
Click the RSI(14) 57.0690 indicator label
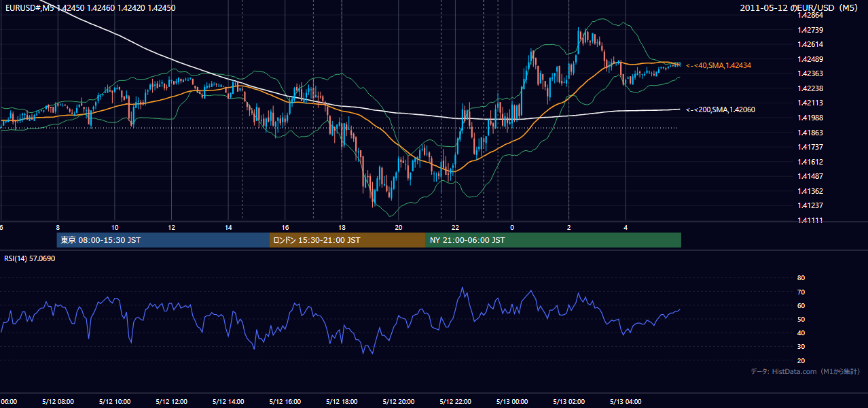click(30, 258)
